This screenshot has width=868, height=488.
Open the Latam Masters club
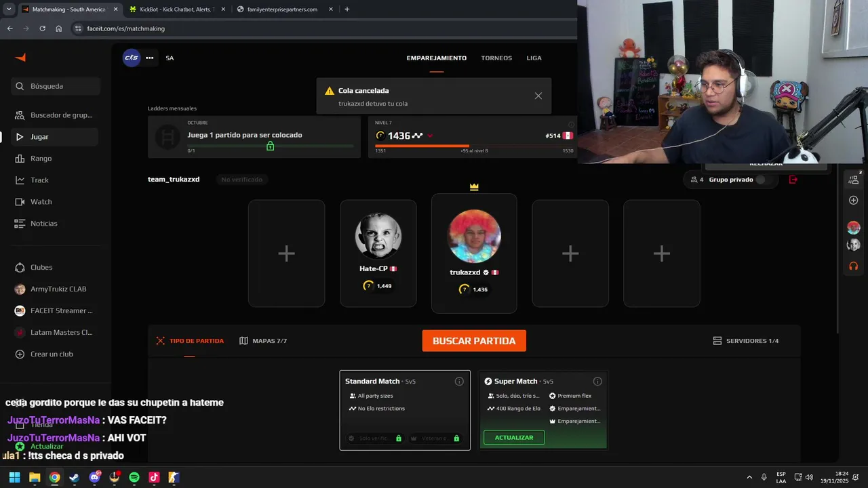pos(56,333)
